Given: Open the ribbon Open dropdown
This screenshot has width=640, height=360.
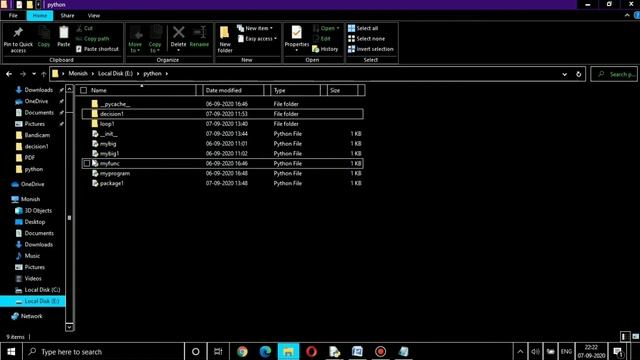Looking at the screenshot, I should click(326, 28).
